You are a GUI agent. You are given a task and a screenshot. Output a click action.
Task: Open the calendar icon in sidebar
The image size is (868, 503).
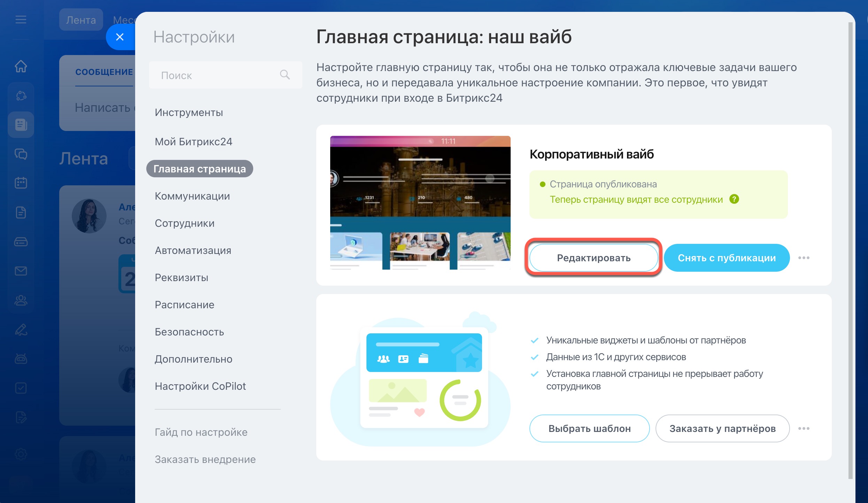tap(21, 183)
